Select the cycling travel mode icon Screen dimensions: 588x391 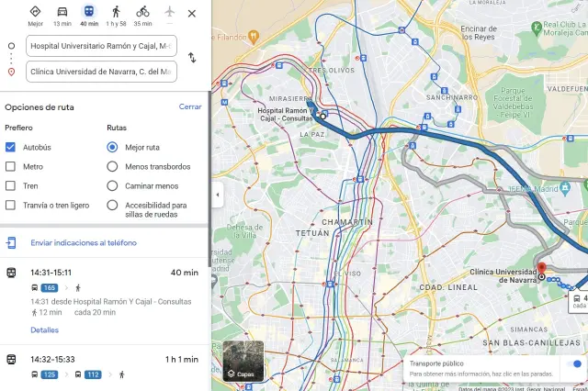142,12
